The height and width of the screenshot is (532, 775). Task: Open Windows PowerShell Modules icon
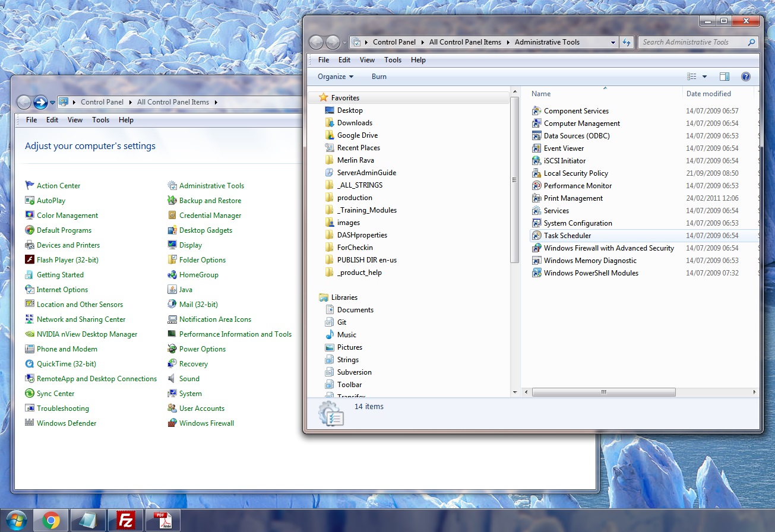point(536,273)
